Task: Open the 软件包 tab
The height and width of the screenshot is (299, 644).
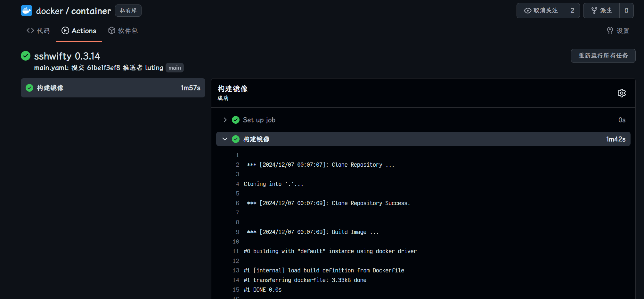Action: [x=123, y=31]
